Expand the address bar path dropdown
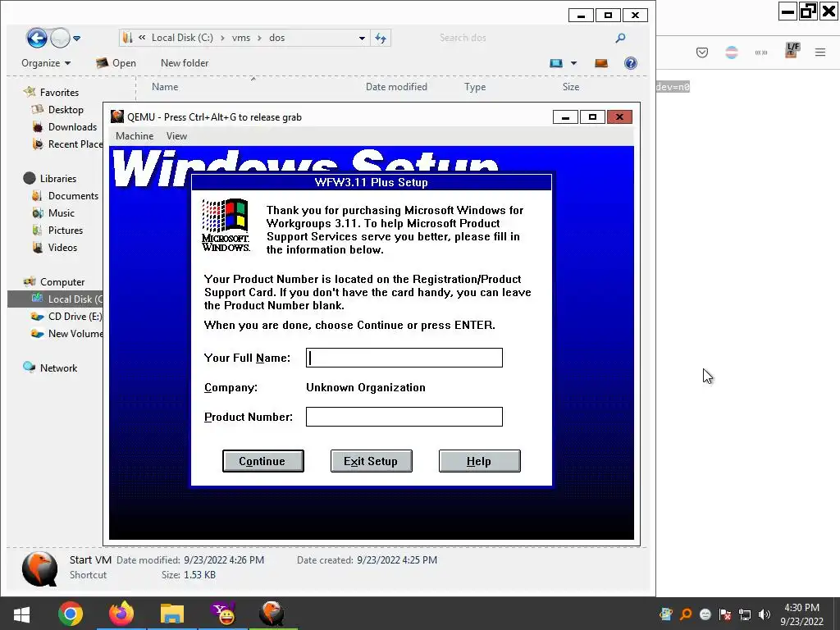The height and width of the screenshot is (630, 840). 362,38
